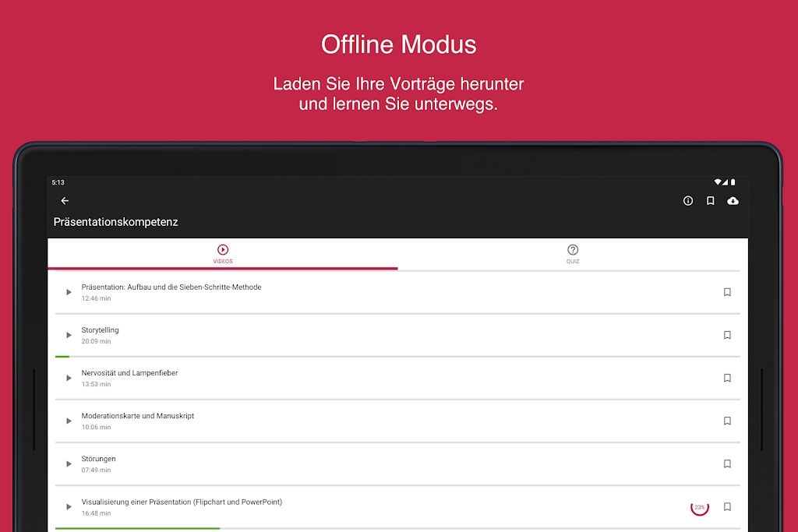Tap the Präsentationskompetenz course title
798x532 pixels.
(115, 222)
